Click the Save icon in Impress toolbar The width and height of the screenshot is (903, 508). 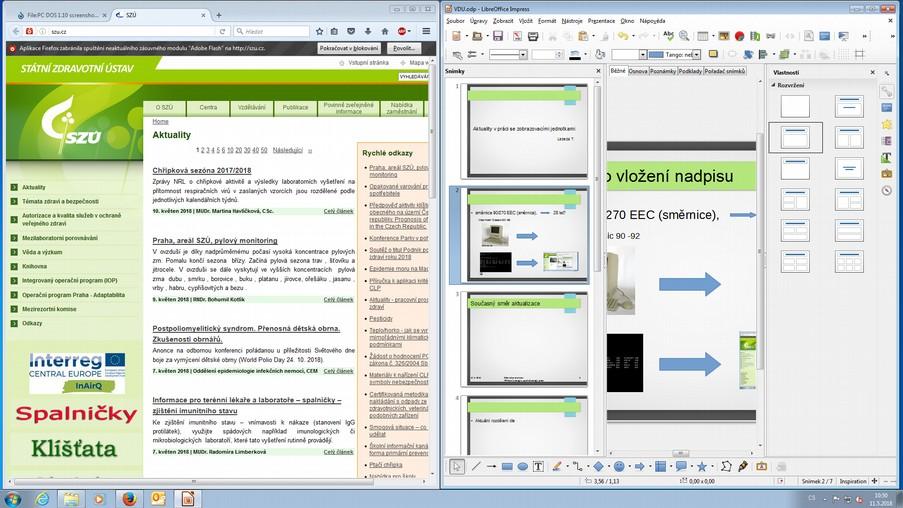[498, 36]
